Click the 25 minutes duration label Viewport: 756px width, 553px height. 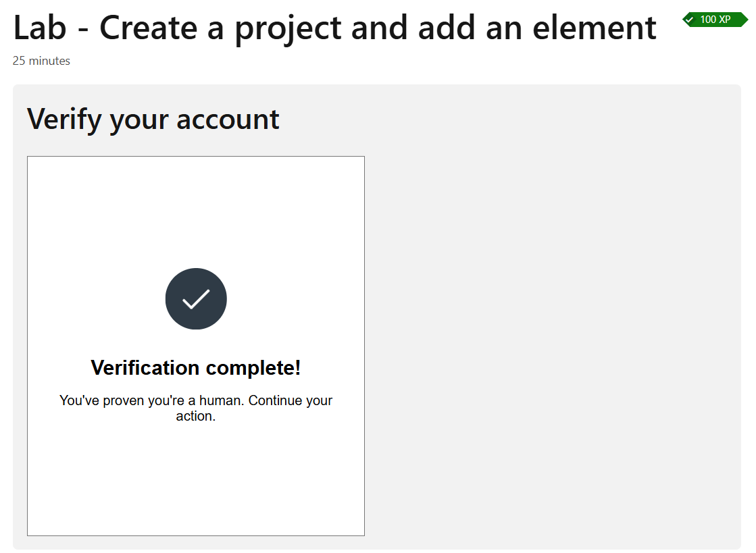pyautogui.click(x=40, y=61)
